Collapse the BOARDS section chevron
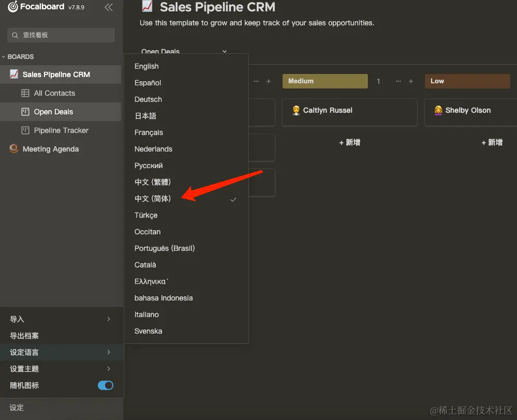517x420 pixels. [x=3, y=57]
